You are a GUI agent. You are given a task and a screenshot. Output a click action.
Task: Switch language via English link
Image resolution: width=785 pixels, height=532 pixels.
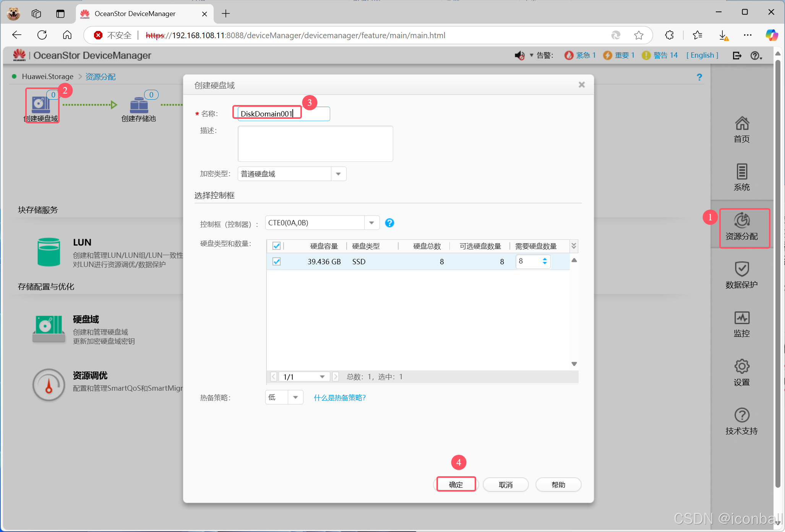702,55
